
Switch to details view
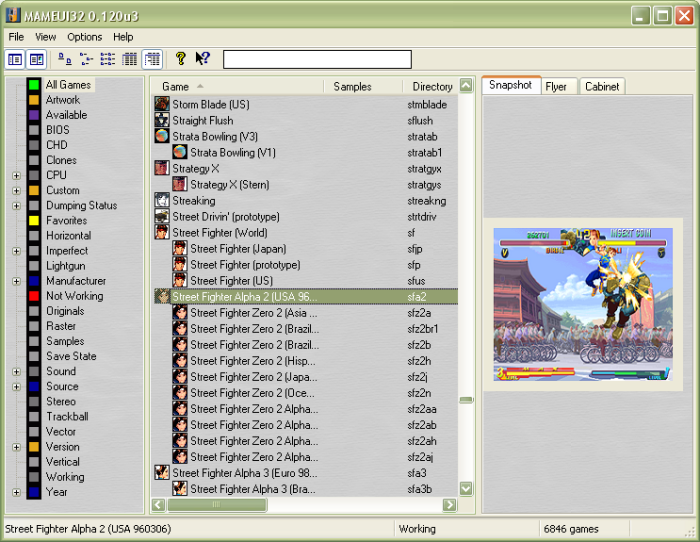click(x=129, y=59)
